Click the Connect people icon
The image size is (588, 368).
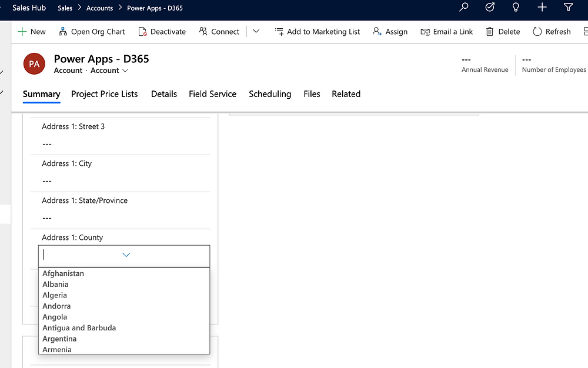[203, 32]
